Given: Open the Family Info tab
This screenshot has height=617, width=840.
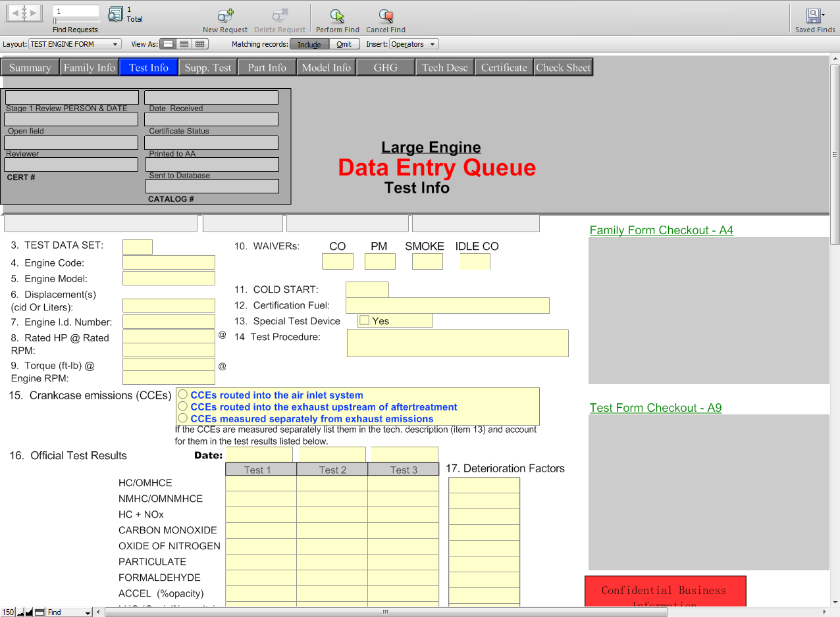Looking at the screenshot, I should (x=90, y=67).
